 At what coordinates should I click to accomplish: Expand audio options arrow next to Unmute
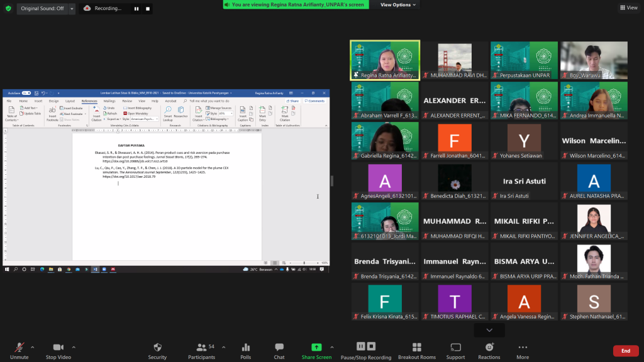[32, 347]
